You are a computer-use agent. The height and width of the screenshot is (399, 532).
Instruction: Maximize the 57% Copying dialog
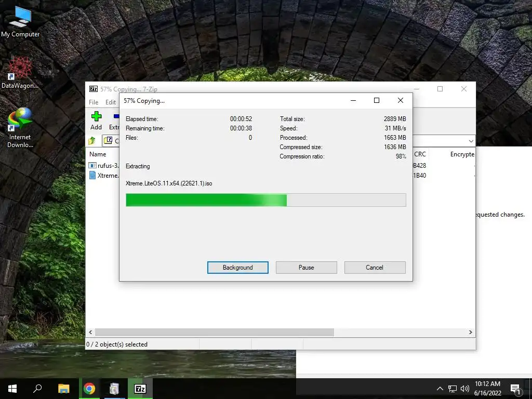pyautogui.click(x=377, y=100)
